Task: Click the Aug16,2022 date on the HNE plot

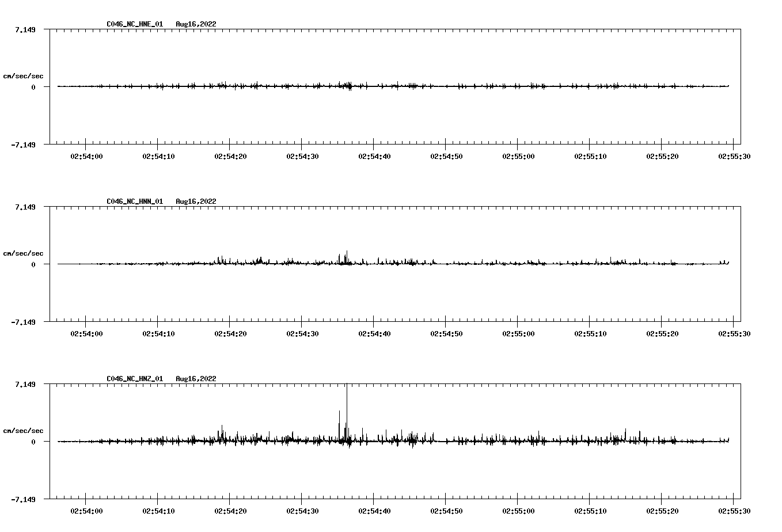Action: [x=196, y=24]
